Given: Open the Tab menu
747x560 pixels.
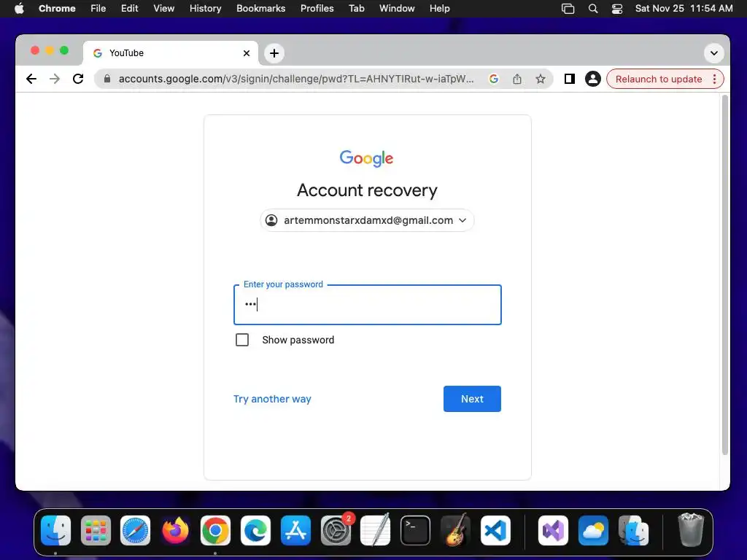Looking at the screenshot, I should (356, 9).
